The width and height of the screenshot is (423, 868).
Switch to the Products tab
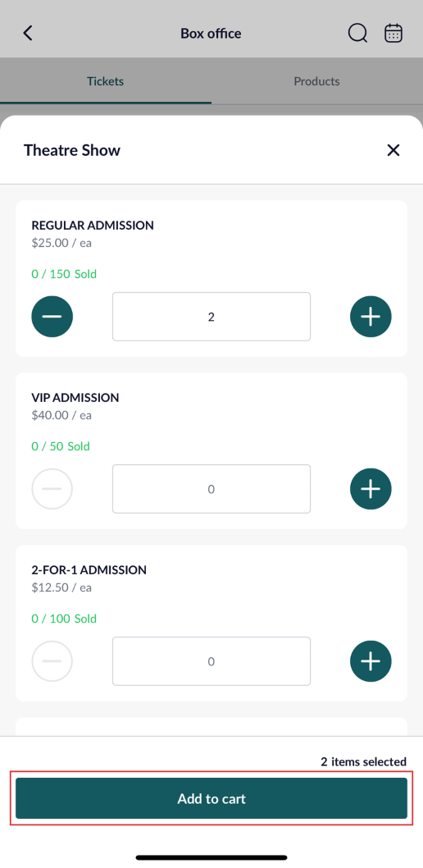click(x=316, y=81)
